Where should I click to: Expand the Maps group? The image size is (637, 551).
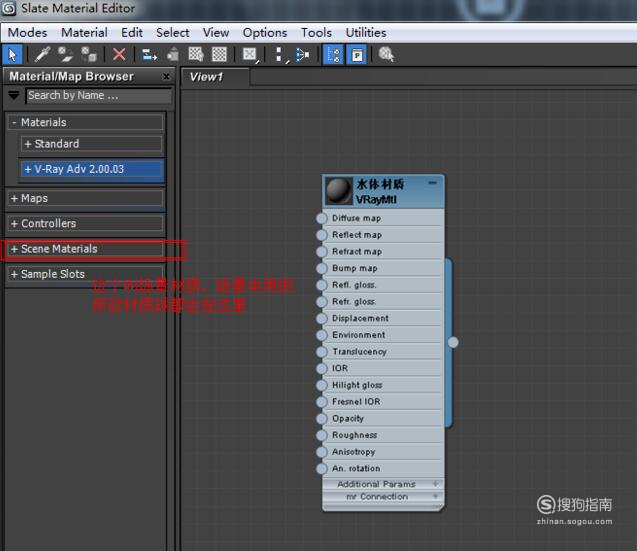[85, 198]
